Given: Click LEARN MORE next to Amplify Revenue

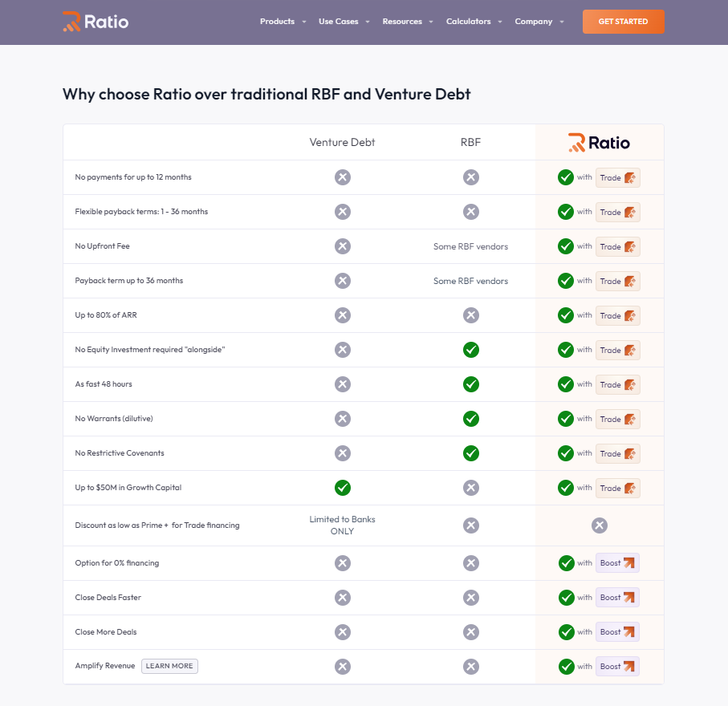Looking at the screenshot, I should pos(169,666).
